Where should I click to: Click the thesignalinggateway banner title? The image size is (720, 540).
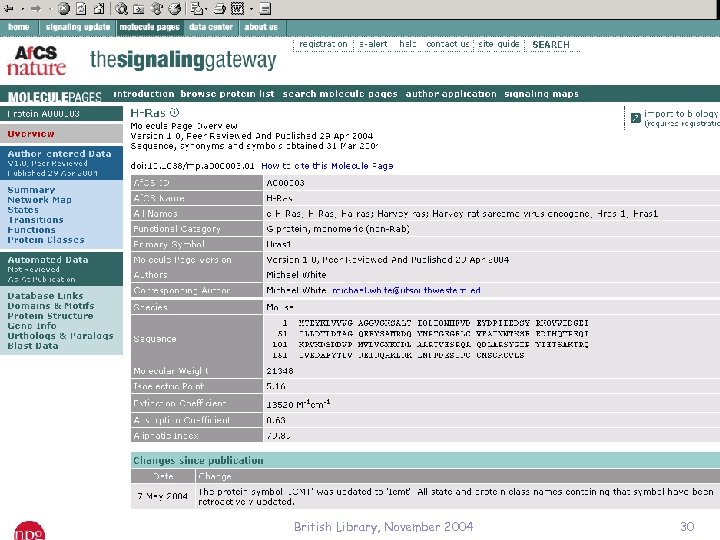click(183, 61)
